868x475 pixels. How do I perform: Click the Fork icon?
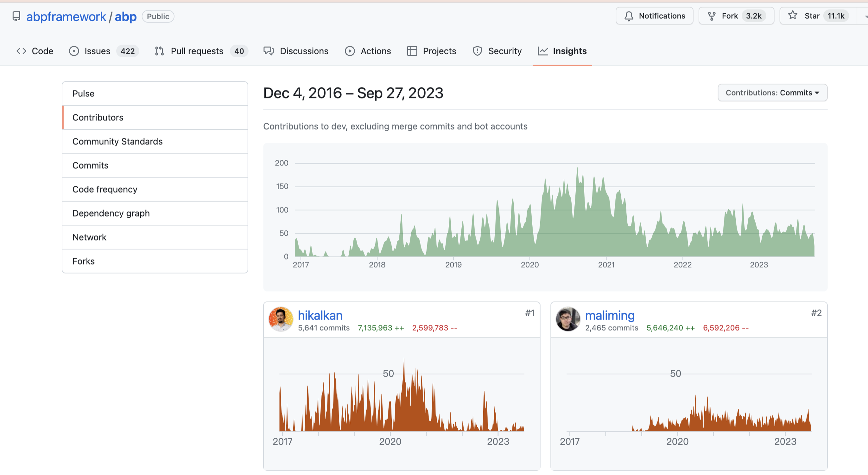[x=712, y=16]
